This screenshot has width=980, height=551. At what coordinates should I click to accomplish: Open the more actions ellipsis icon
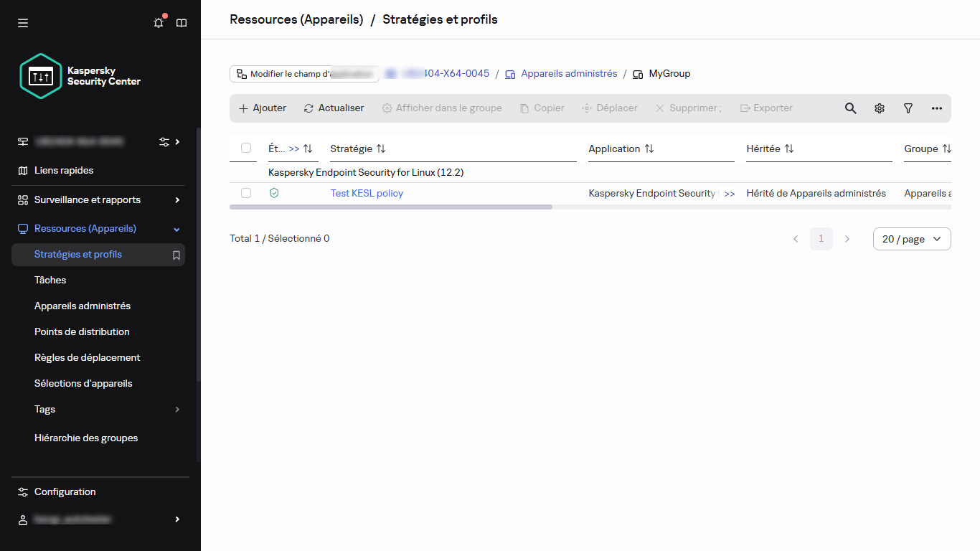tap(936, 108)
